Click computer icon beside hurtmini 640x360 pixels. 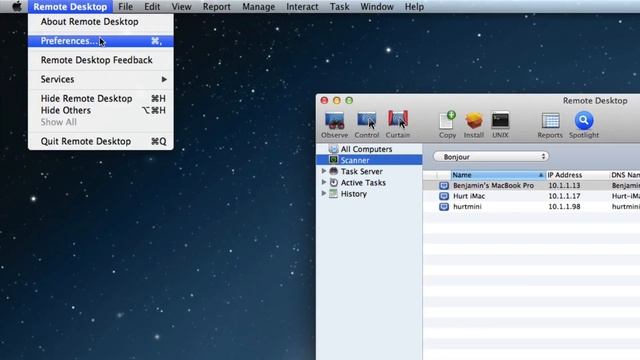(444, 207)
